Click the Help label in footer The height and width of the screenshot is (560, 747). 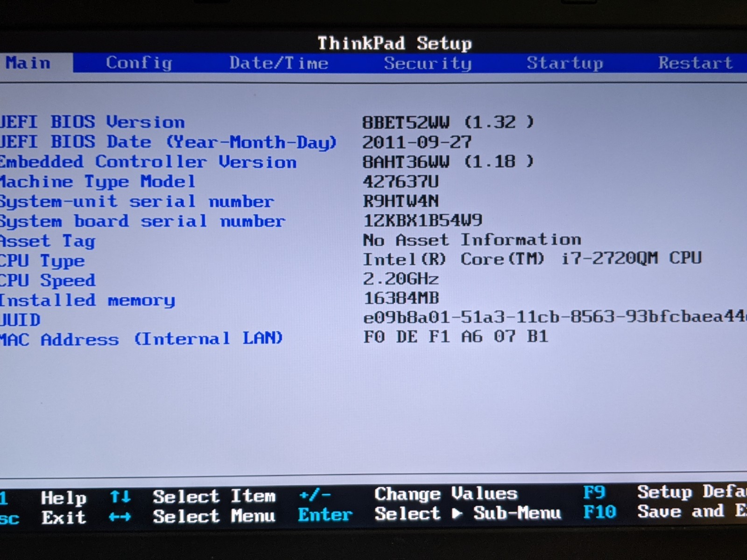coord(63,498)
